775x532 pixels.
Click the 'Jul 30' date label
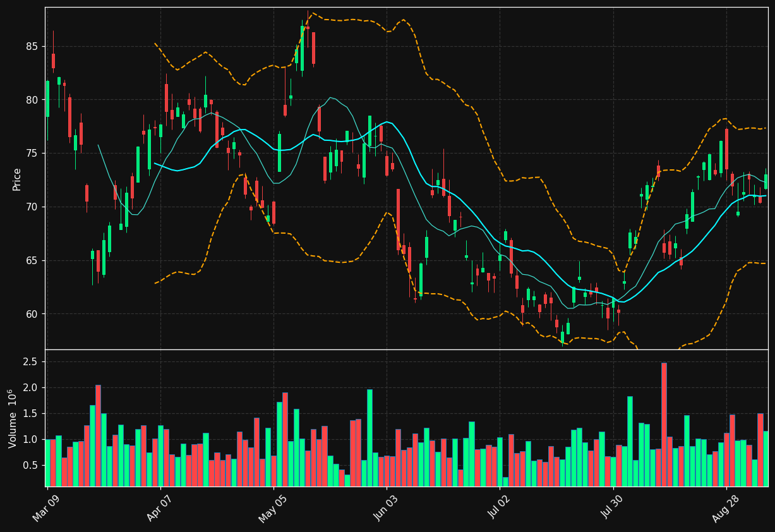click(x=611, y=509)
